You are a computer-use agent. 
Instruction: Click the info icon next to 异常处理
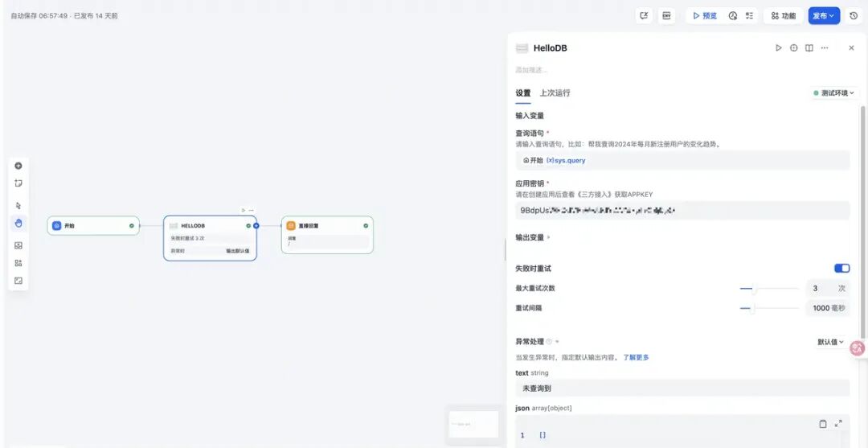[549, 342]
